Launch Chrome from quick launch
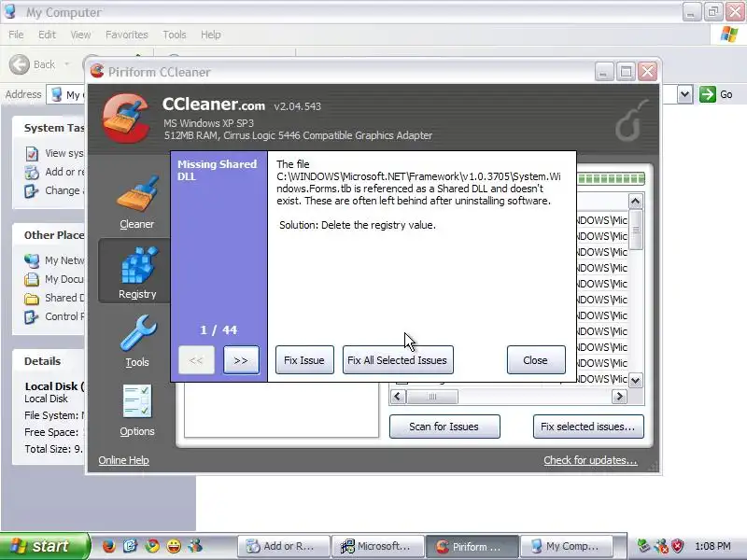This screenshot has width=747, height=560. (x=152, y=546)
